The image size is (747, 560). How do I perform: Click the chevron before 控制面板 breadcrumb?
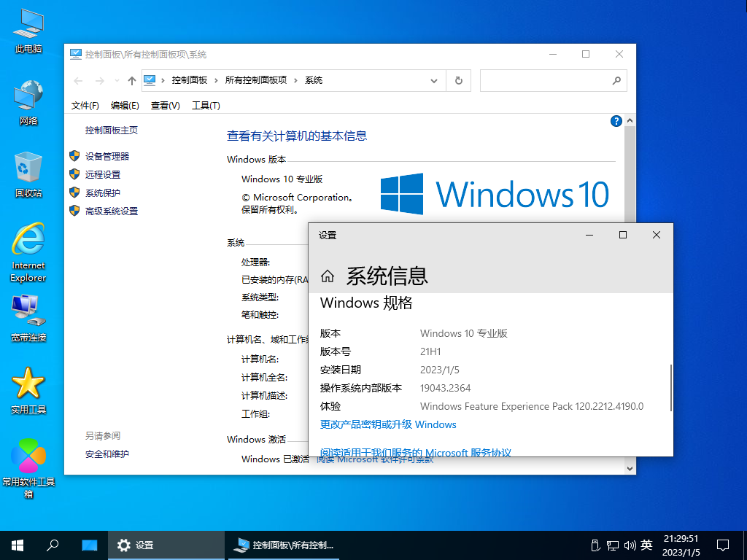[x=163, y=80]
